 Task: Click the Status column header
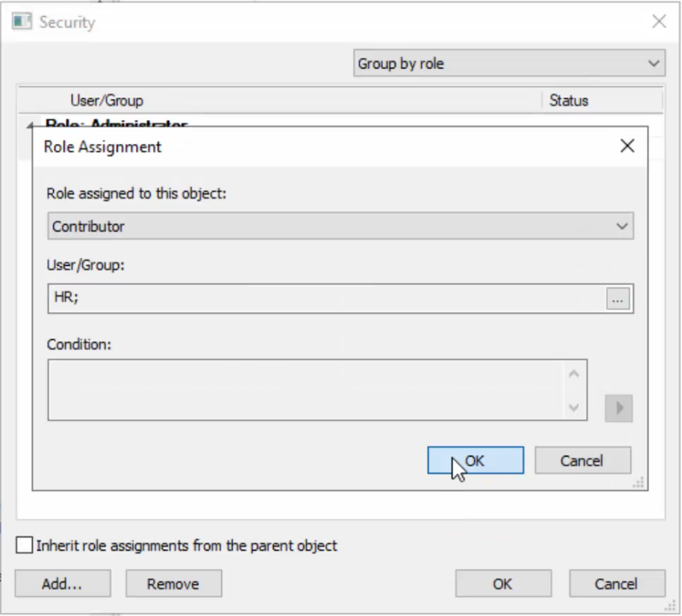click(x=568, y=101)
